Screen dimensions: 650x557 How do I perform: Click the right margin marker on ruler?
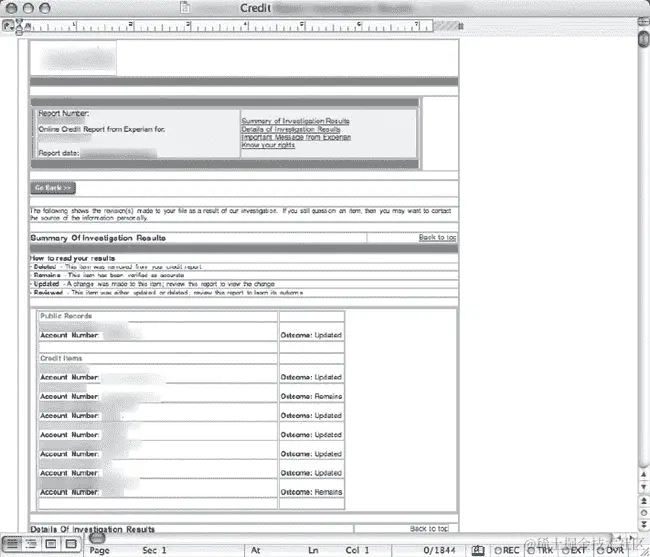(460, 26)
